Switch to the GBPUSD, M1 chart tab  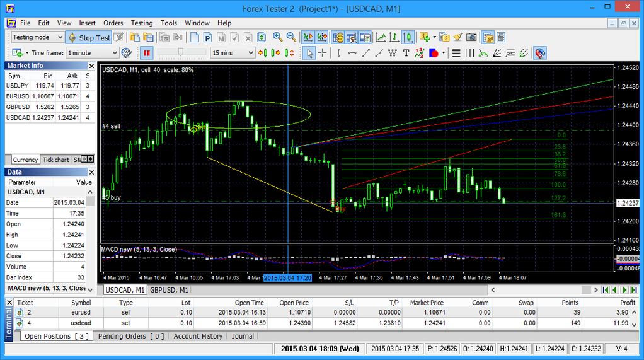point(169,290)
